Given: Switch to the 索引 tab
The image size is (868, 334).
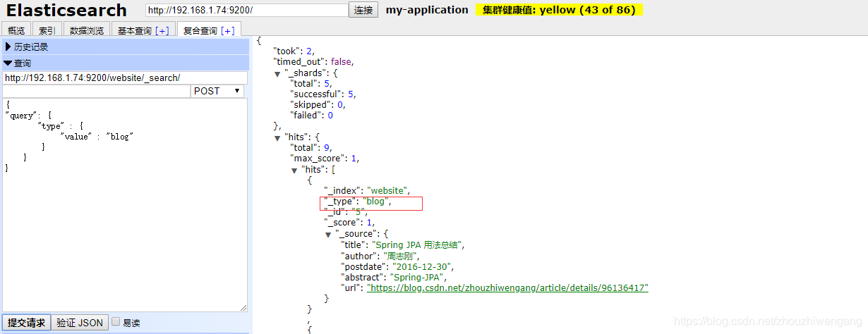Looking at the screenshot, I should tap(47, 30).
